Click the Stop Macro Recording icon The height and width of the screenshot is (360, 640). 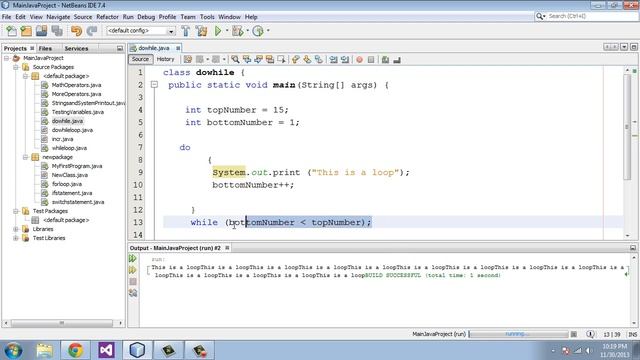[x=371, y=60]
